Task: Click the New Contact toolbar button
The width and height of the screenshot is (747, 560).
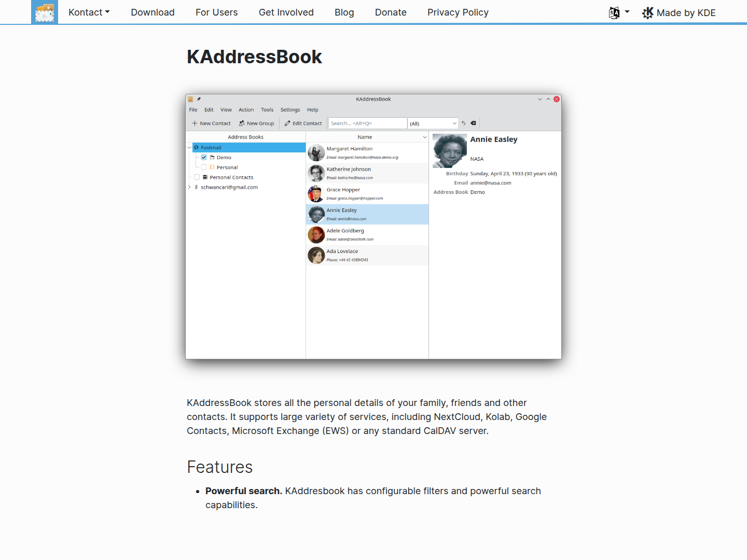Action: (x=211, y=123)
